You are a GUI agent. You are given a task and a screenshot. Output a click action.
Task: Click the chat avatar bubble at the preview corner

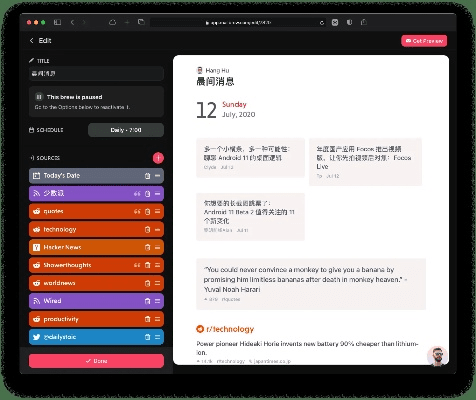click(x=437, y=356)
